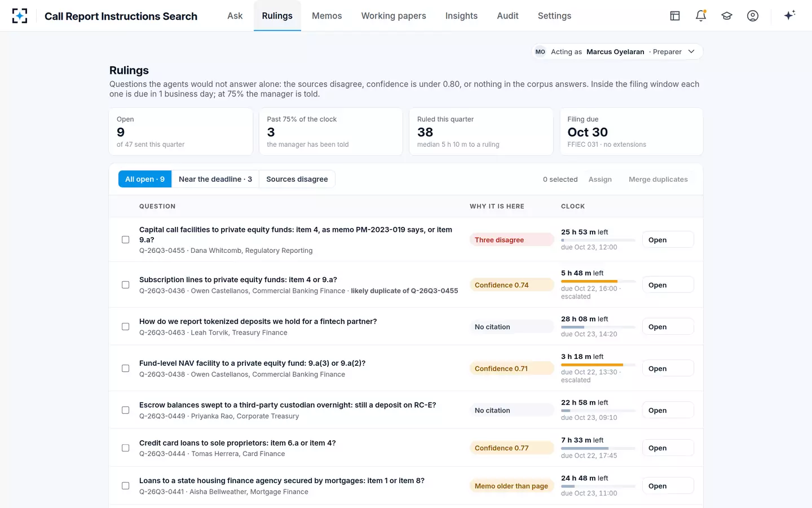This screenshot has width=812, height=508.
Task: Open status dropdown for Q-26Q3-0438
Action: [x=668, y=369]
